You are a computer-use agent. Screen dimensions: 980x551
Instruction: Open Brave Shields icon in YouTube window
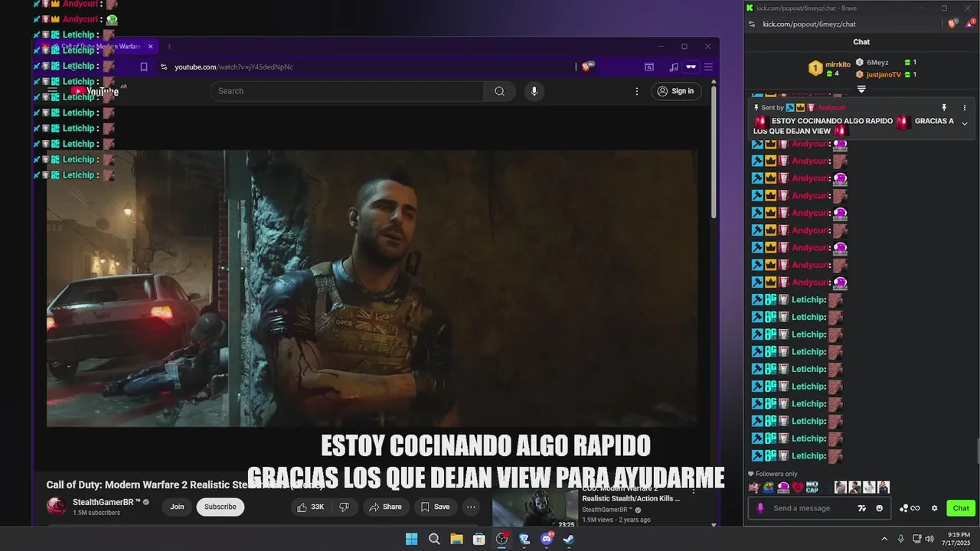586,67
